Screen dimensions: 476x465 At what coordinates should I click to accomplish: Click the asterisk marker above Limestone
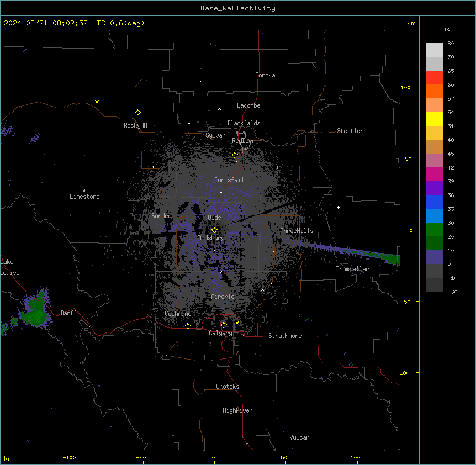click(x=84, y=191)
